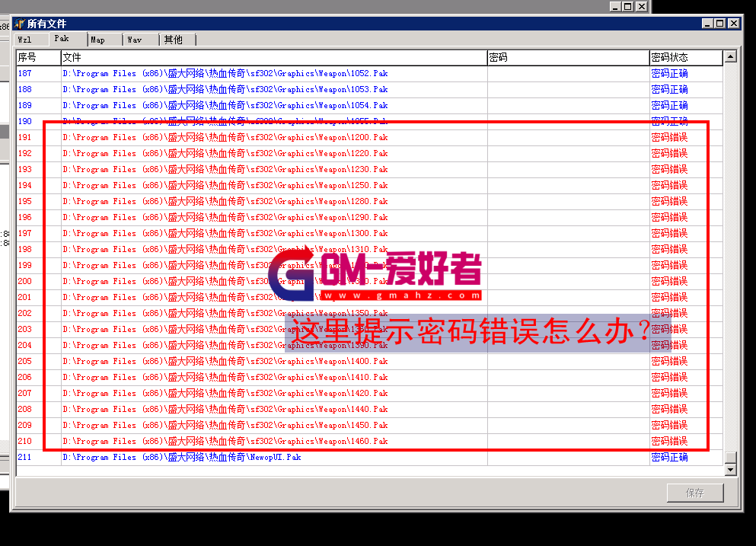Select row 194 Weapon\1250.Pak
This screenshot has width=756, height=546.
click(369, 185)
